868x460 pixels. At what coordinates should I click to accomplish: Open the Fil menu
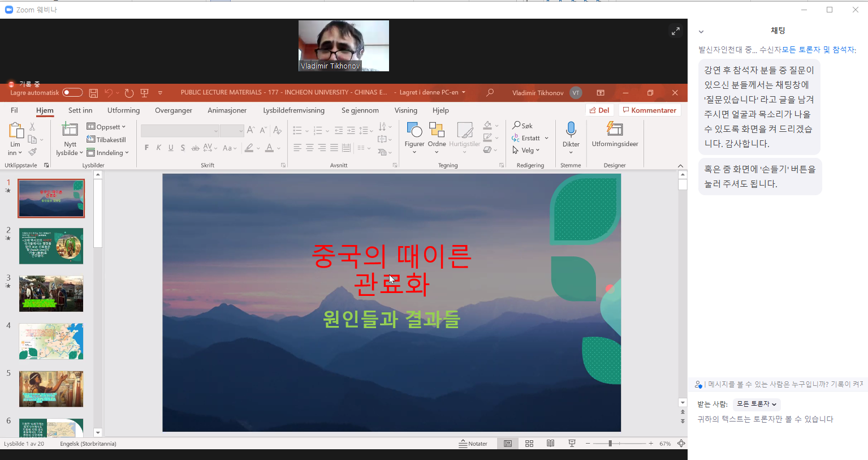14,110
